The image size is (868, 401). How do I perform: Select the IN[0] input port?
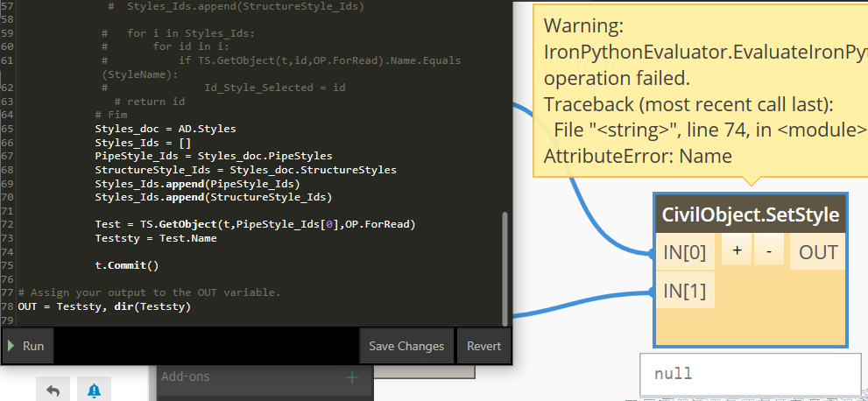[685, 252]
